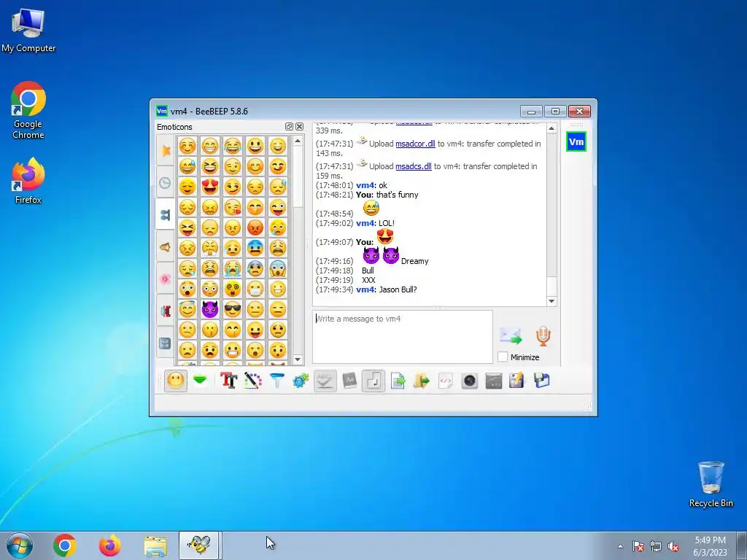The height and width of the screenshot is (560, 747).
Task: Send message with envelope arrow button
Action: point(511,335)
